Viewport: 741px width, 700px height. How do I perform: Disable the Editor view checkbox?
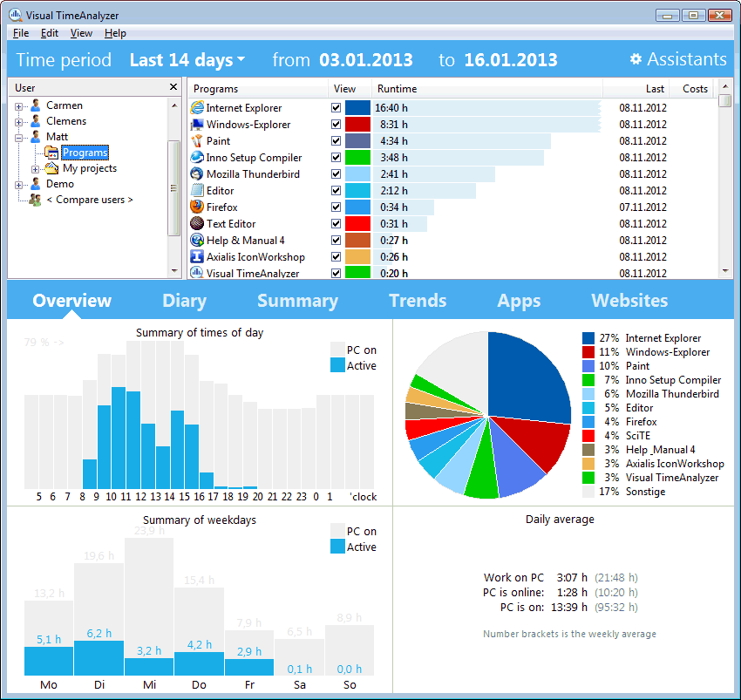(x=336, y=190)
